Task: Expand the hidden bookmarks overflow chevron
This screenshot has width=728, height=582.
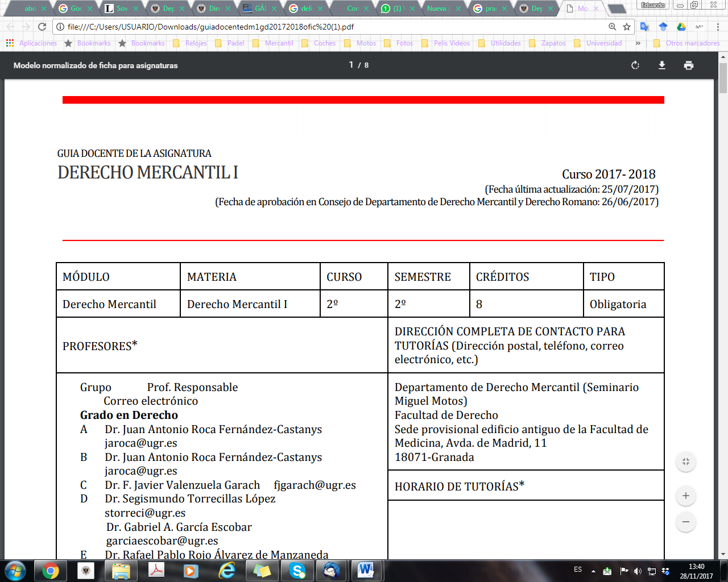Action: pyautogui.click(x=638, y=43)
